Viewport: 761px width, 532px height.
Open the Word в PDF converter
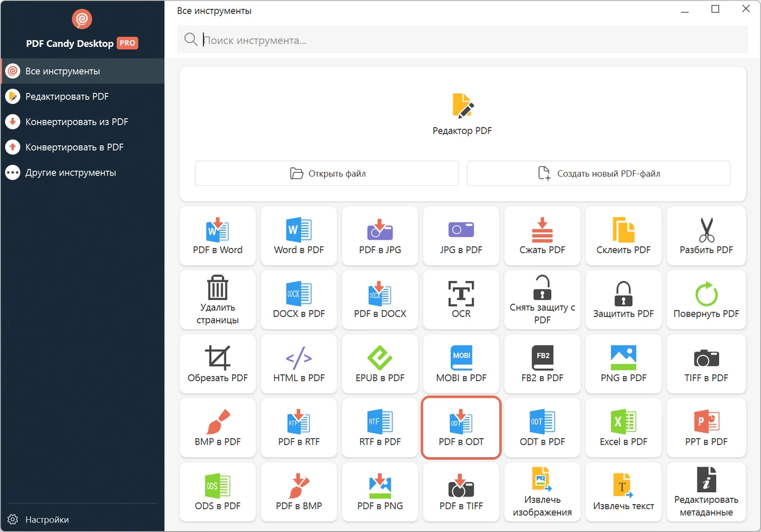click(299, 235)
